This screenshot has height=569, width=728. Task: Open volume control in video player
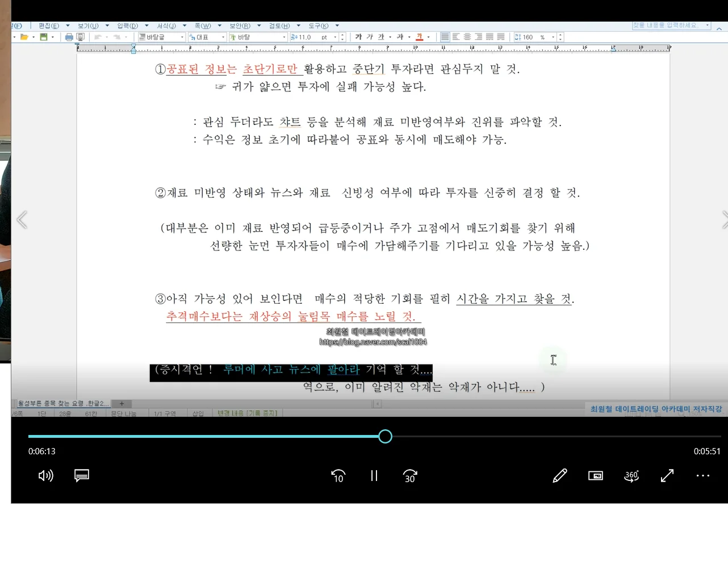click(46, 475)
